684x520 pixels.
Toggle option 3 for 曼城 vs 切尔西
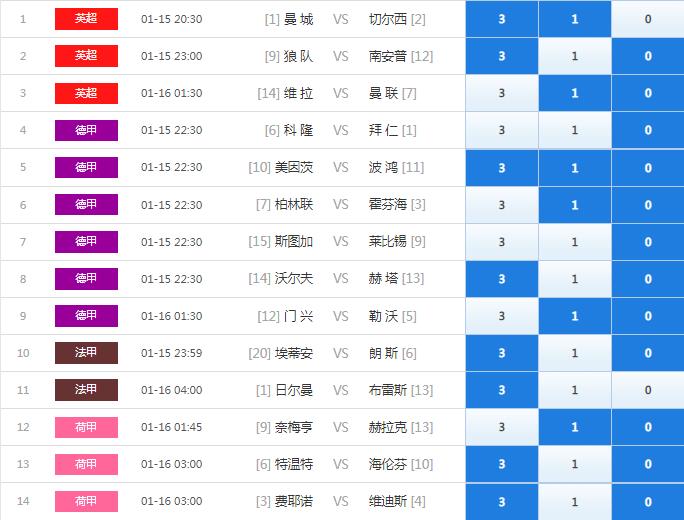pos(502,19)
